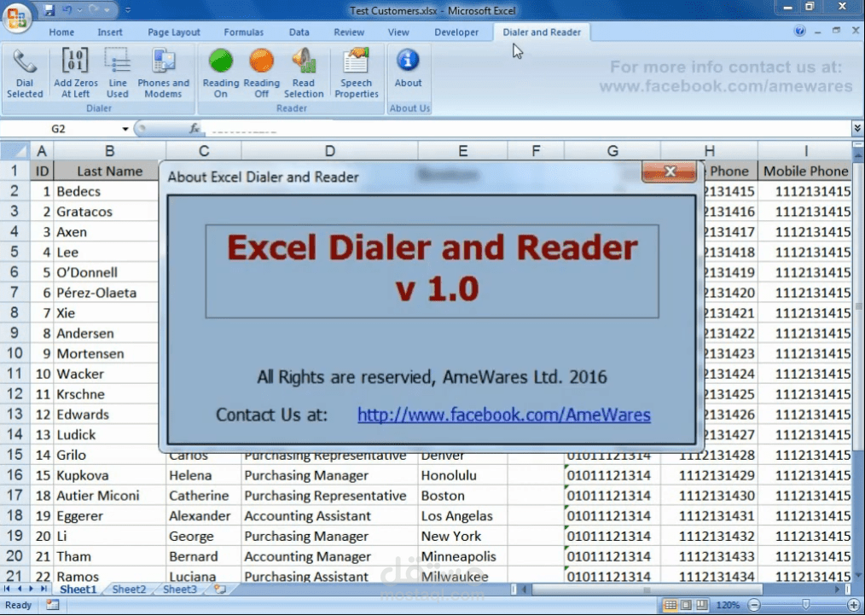Select the cell containing Honolulu
The width and height of the screenshot is (865, 616).
[462, 475]
